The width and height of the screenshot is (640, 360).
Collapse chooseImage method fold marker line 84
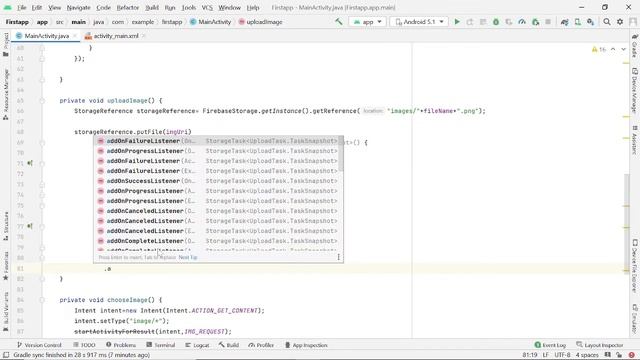pyautogui.click(x=42, y=300)
